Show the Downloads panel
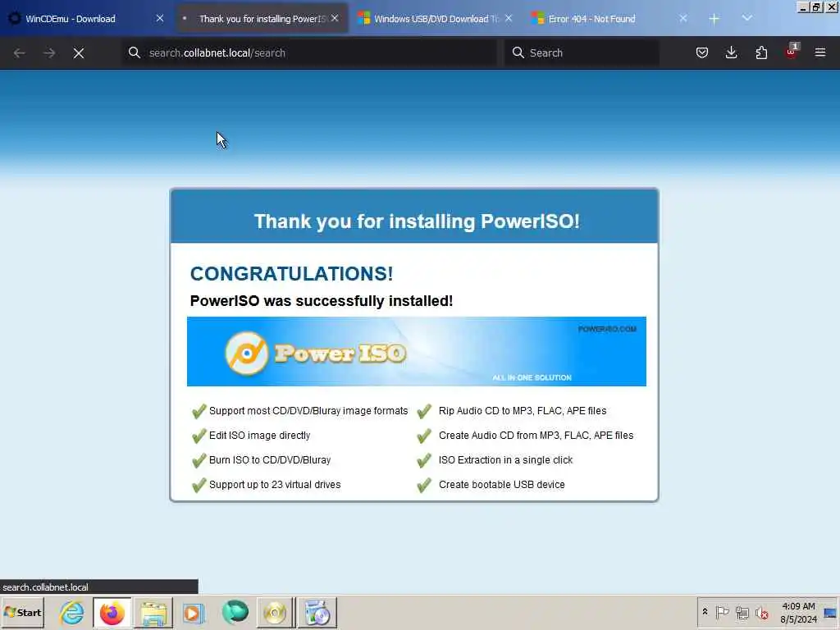The width and height of the screenshot is (840, 630). tap(731, 52)
